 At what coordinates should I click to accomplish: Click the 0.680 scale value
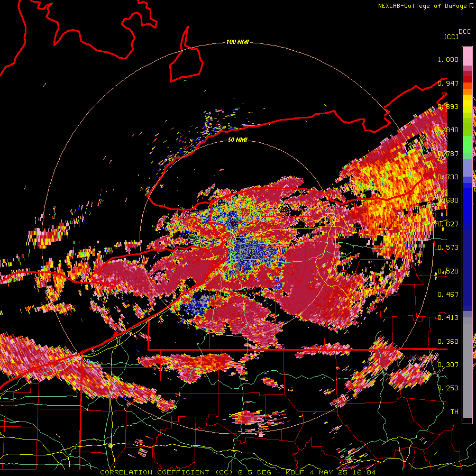click(x=448, y=200)
